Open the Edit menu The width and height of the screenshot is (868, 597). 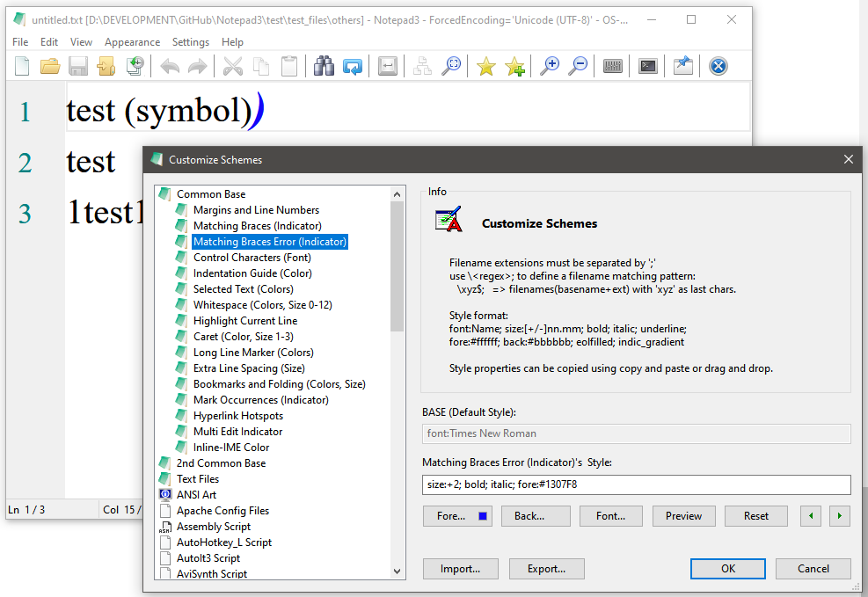pos(48,42)
